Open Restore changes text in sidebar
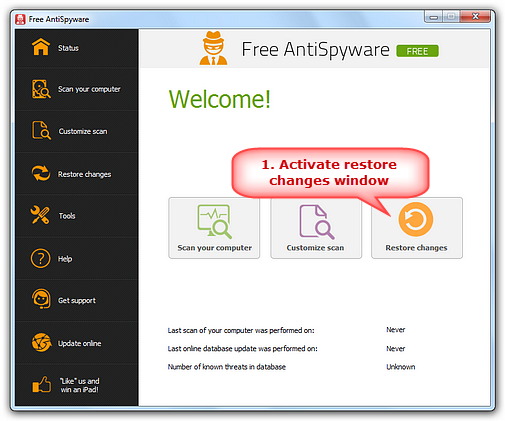The image size is (505, 421). tap(84, 174)
